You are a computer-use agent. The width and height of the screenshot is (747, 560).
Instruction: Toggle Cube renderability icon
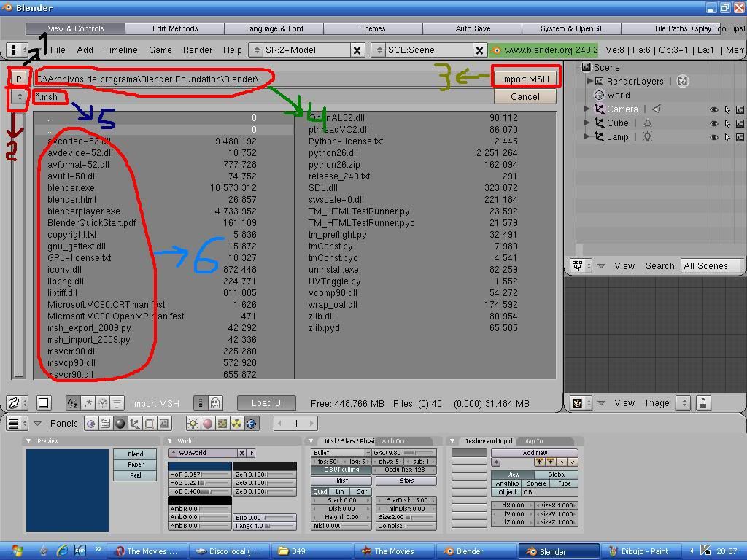(740, 123)
